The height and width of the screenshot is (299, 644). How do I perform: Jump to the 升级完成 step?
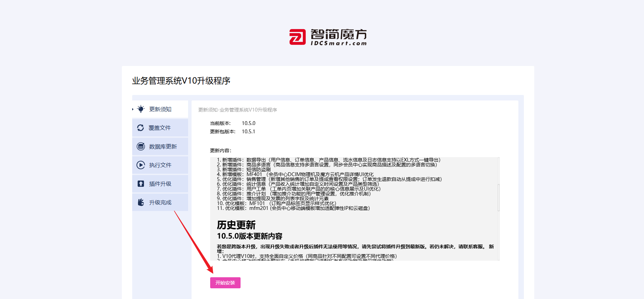coord(160,202)
